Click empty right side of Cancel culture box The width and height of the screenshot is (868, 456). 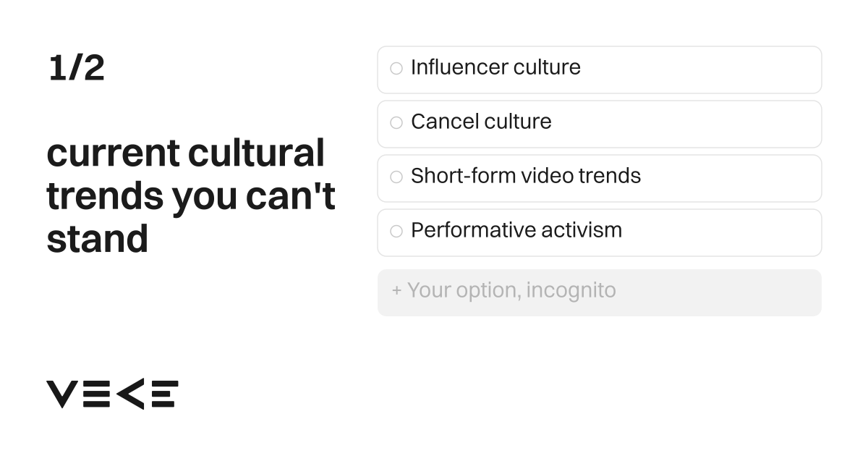pos(694,124)
